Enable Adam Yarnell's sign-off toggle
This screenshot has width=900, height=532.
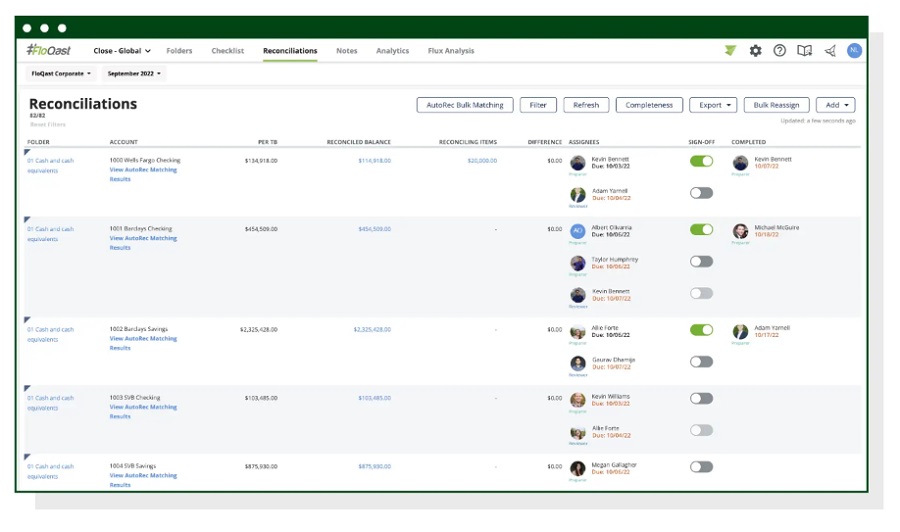[x=701, y=193]
